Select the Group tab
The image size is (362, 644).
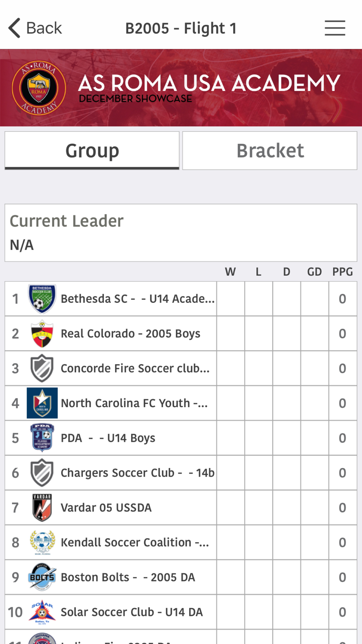click(x=92, y=151)
